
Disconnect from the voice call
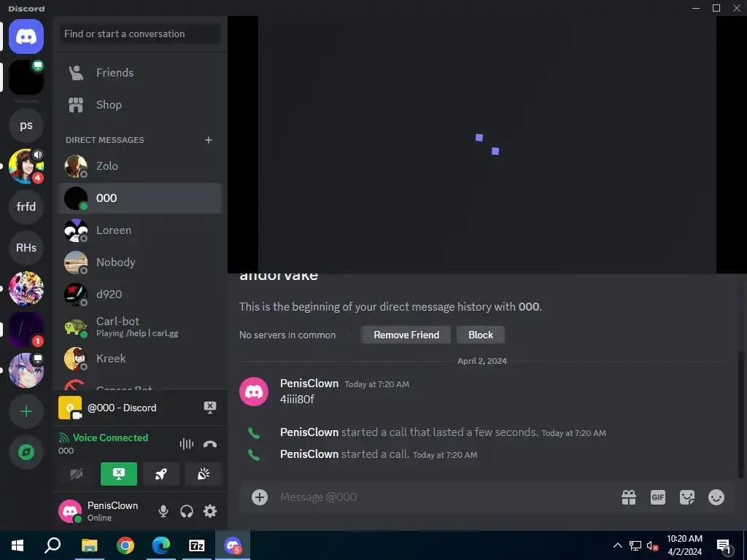(210, 444)
